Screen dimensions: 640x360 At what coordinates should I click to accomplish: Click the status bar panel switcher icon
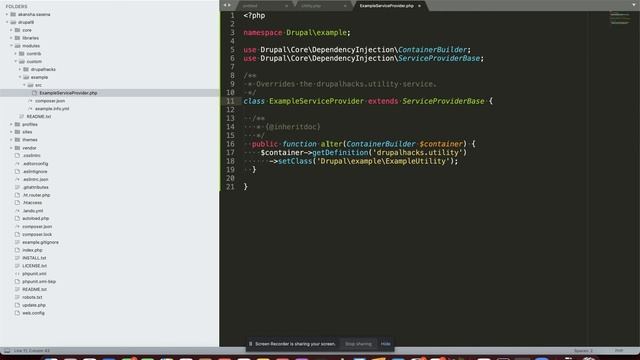click(7, 351)
